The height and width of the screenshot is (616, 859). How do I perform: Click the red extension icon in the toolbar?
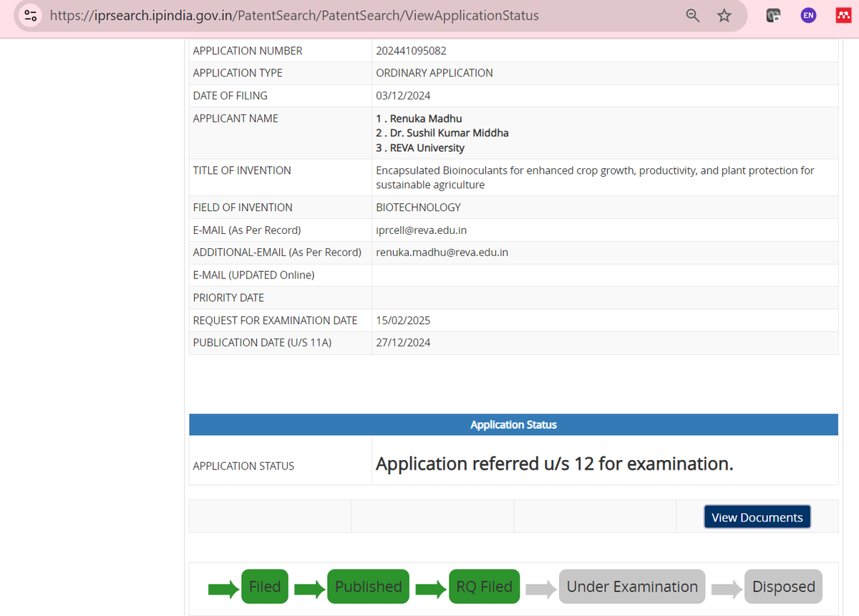(843, 15)
